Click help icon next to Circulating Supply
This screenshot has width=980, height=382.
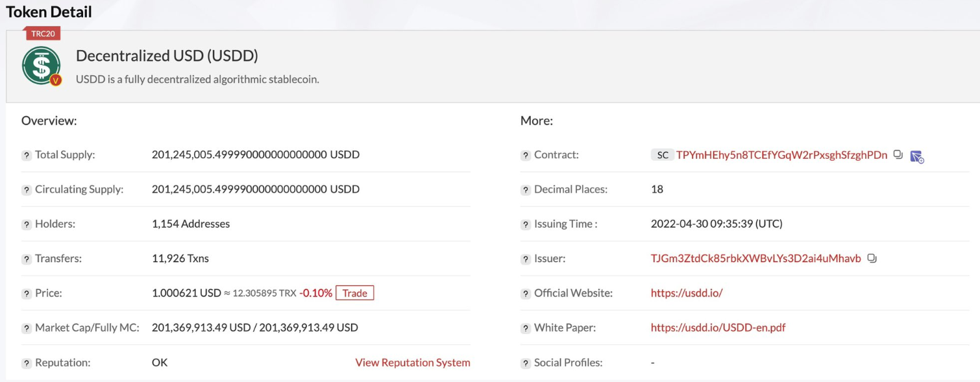[27, 190]
